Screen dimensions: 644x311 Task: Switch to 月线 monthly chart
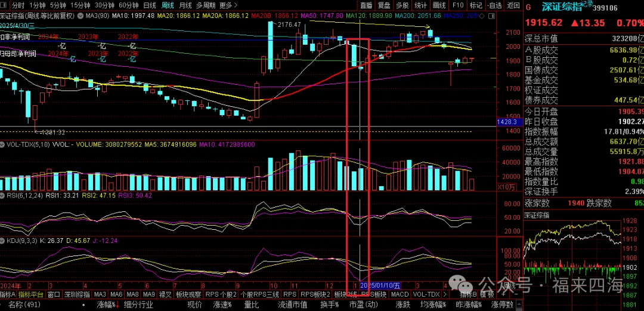pos(185,6)
